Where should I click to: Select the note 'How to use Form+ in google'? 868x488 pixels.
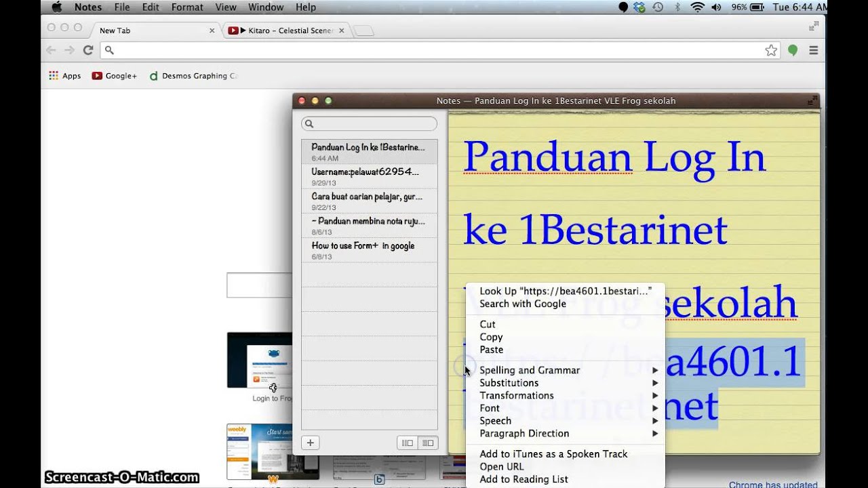pyautogui.click(x=370, y=250)
